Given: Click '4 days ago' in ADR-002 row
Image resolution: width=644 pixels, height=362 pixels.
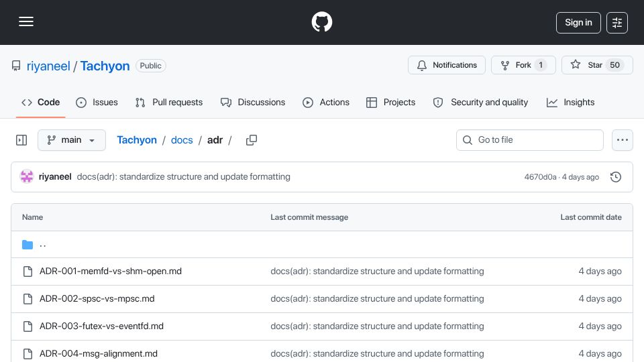Looking at the screenshot, I should coord(600,299).
